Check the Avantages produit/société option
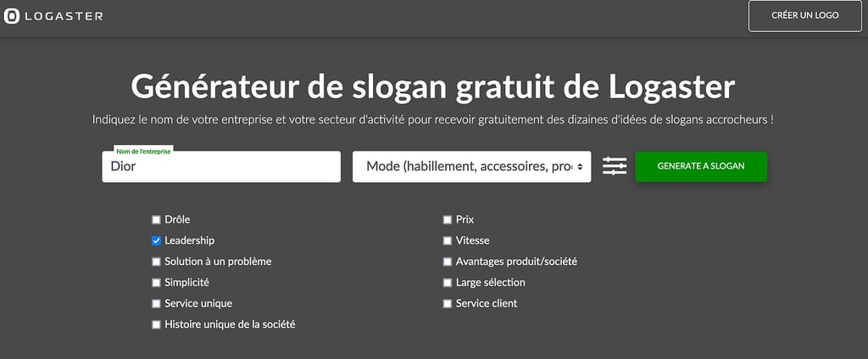This screenshot has height=359, width=868. click(x=448, y=262)
